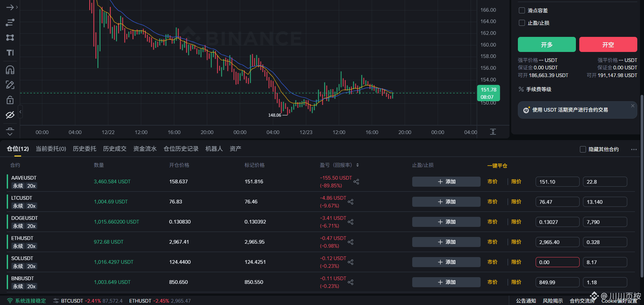Close ETHUSDT at 限价
This screenshot has width=644, height=305.
point(516,242)
